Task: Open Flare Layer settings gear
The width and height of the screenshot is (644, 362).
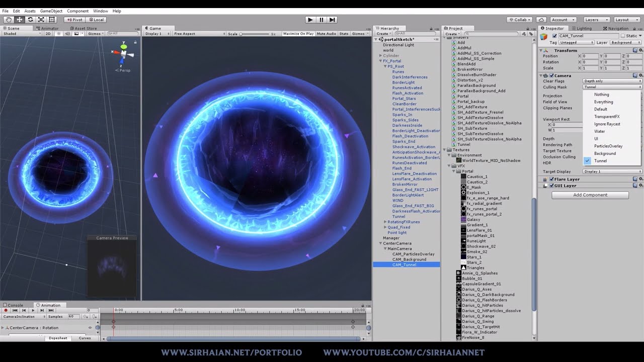Action: pyautogui.click(x=640, y=179)
